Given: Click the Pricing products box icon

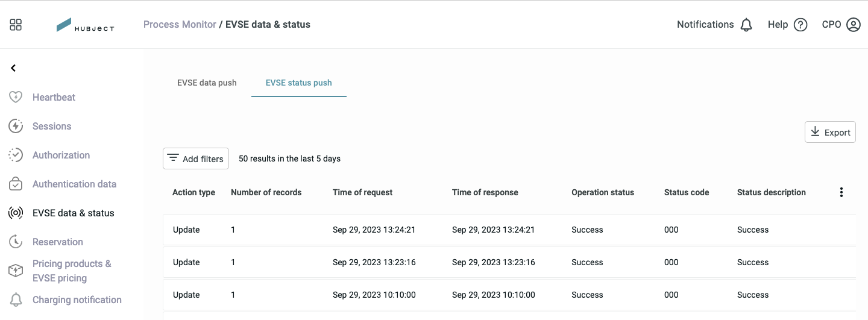Looking at the screenshot, I should (x=16, y=271).
